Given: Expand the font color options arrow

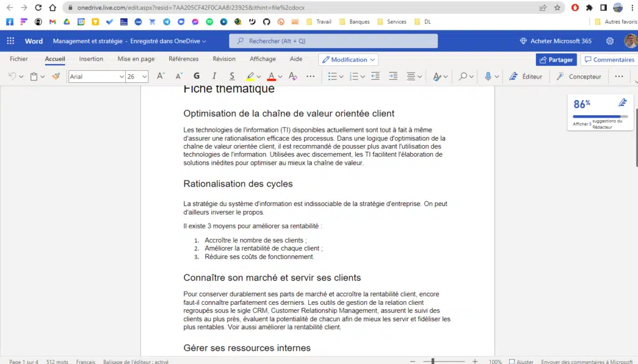Looking at the screenshot, I should coord(280,77).
